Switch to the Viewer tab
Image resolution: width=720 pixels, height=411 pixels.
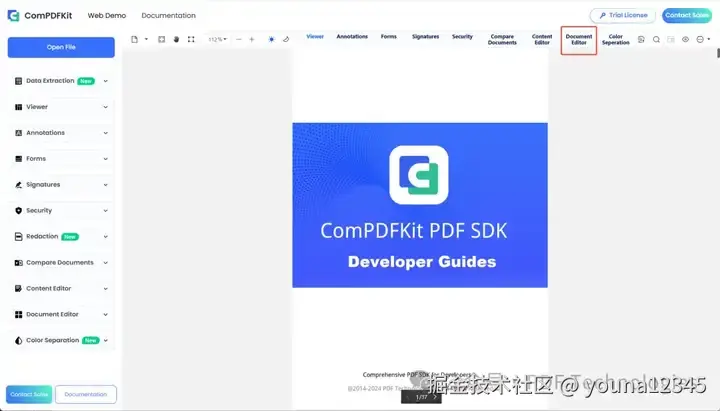pos(315,37)
